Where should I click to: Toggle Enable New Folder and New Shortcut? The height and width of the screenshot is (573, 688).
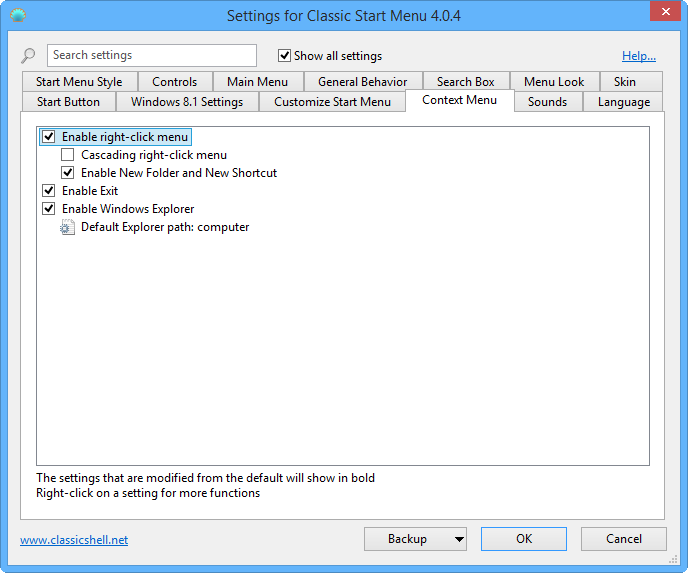(x=68, y=173)
